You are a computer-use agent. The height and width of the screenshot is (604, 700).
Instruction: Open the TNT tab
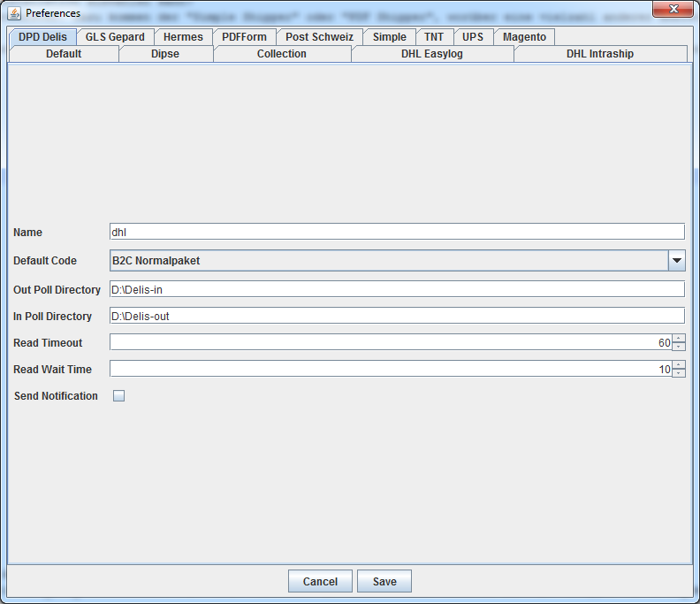pos(434,36)
